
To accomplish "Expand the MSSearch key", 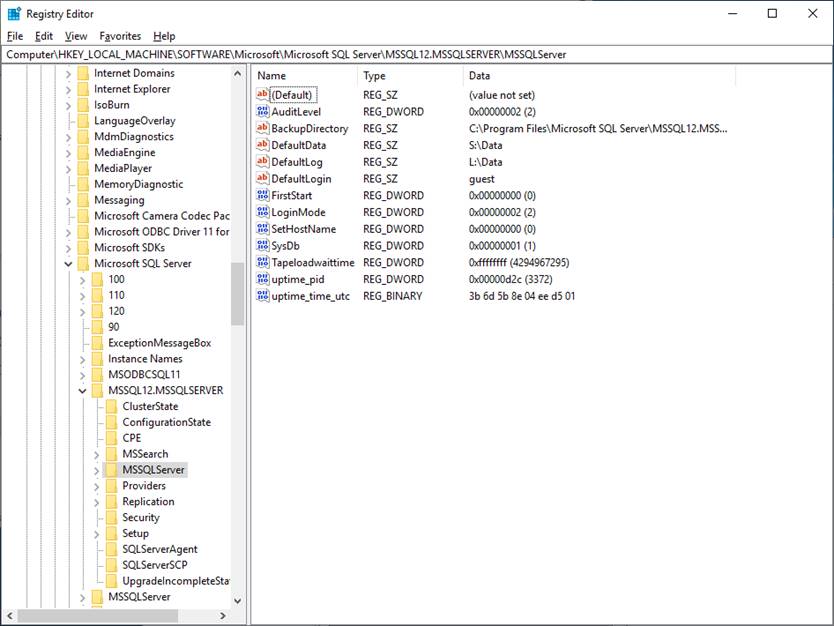I will pos(96,454).
